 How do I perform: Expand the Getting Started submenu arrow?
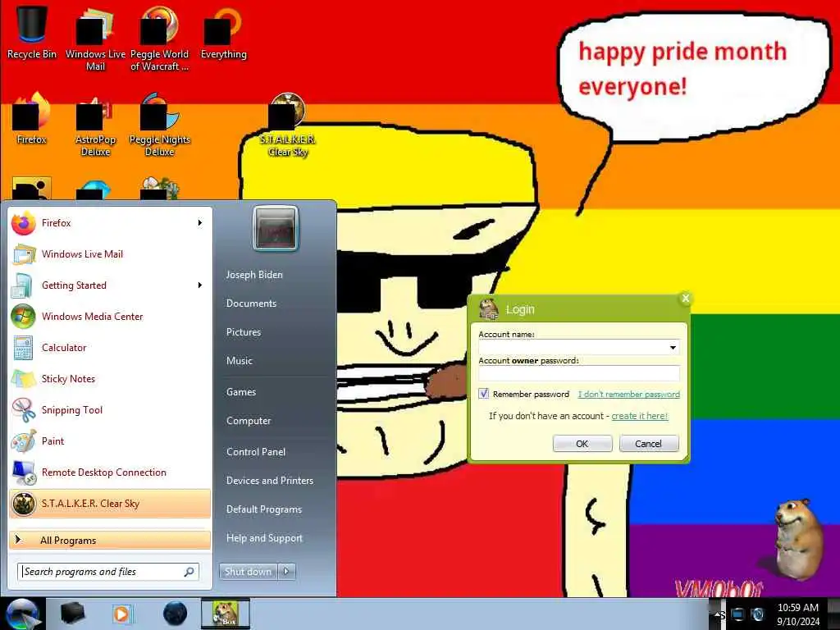[x=200, y=285]
